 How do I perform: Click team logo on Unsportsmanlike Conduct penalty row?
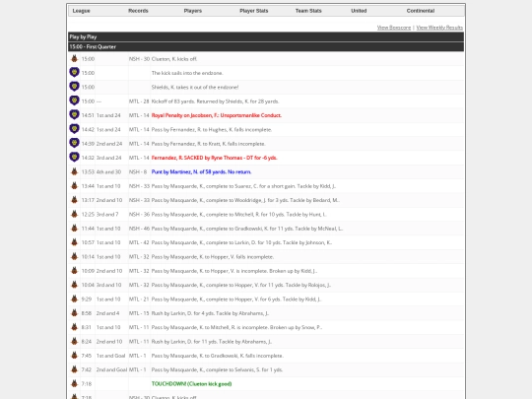tap(74, 115)
